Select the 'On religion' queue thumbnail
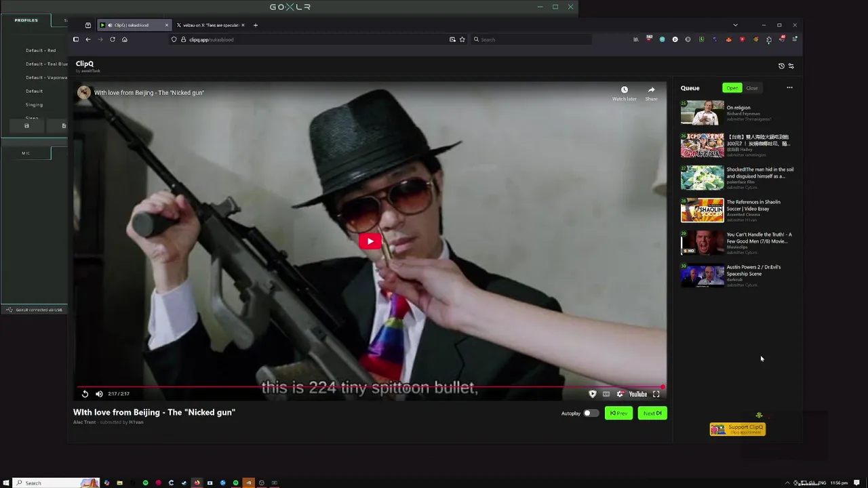The width and height of the screenshot is (868, 488). [702, 113]
